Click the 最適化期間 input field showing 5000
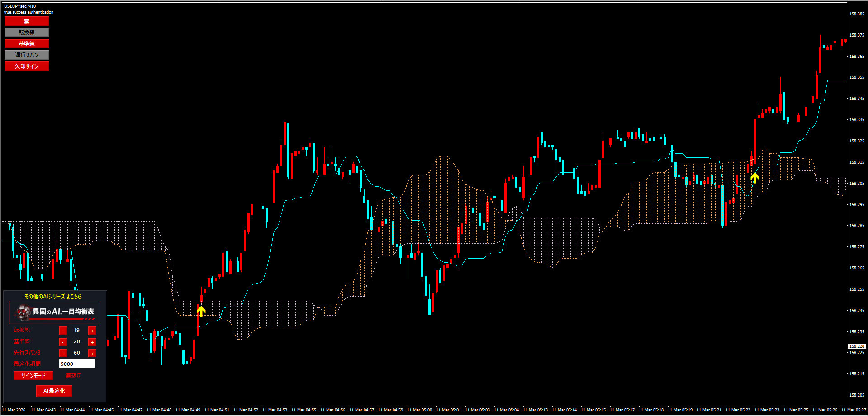 point(76,364)
